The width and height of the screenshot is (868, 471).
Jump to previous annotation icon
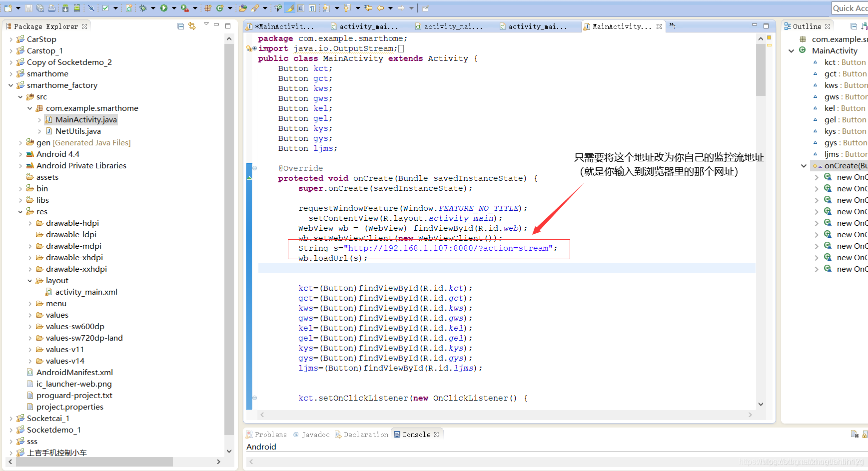(x=346, y=8)
